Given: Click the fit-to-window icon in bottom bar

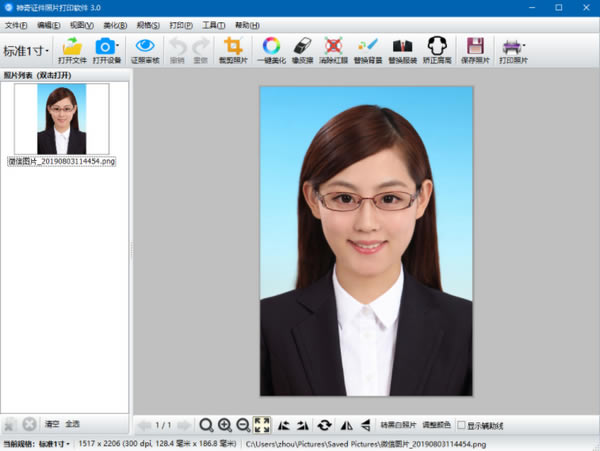Looking at the screenshot, I should point(261,425).
